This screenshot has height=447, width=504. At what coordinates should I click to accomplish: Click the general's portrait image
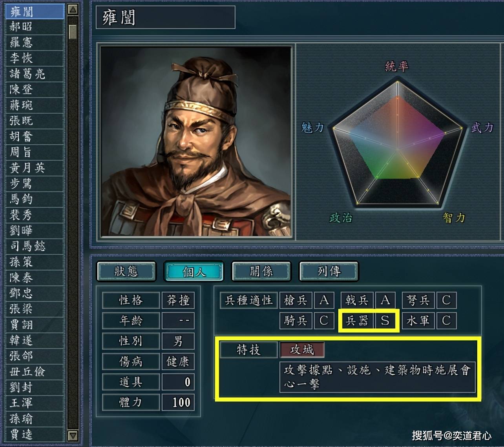point(196,141)
